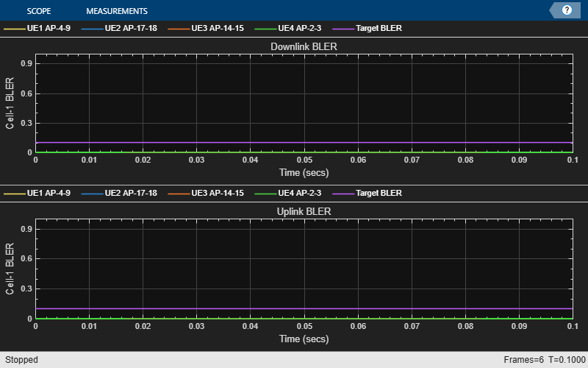Image resolution: width=588 pixels, height=368 pixels.
Task: Click the help question mark icon
Action: click(x=567, y=10)
